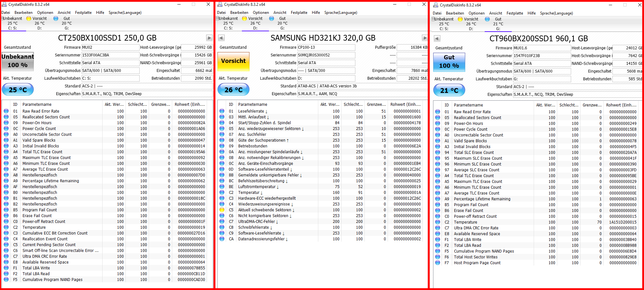This screenshot has height=290, width=644.
Task: Click blue orb beside Lesefehlerrate in Samsung window
Action: (222, 111)
